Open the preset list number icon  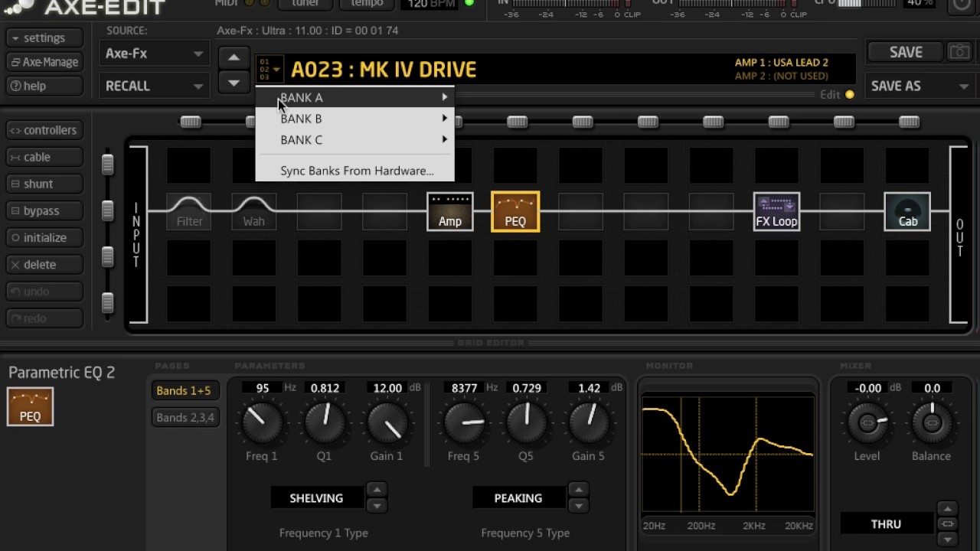coord(269,70)
